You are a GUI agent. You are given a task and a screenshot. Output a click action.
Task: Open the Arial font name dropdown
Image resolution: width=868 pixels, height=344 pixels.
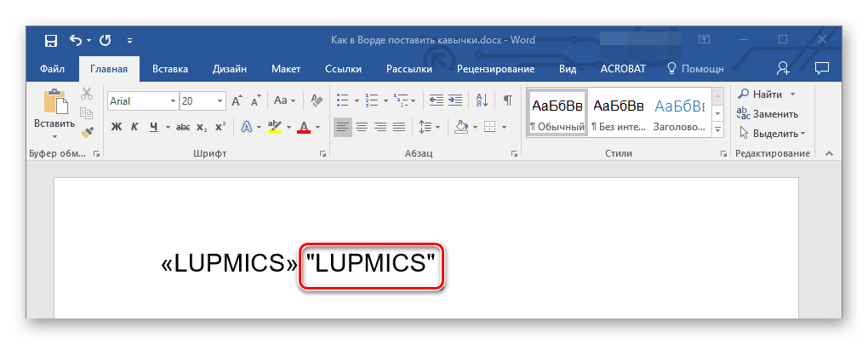pos(174,100)
